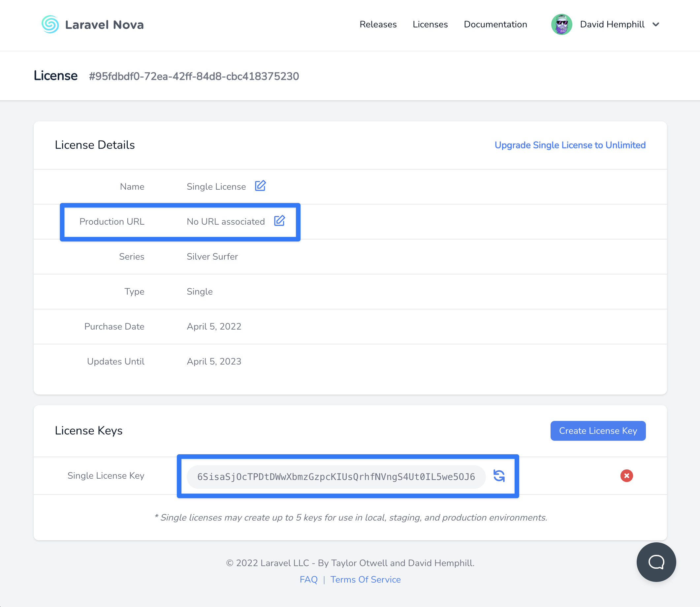Open the David Hemphill account dropdown
Viewport: 700px width, 607px height.
pos(612,24)
